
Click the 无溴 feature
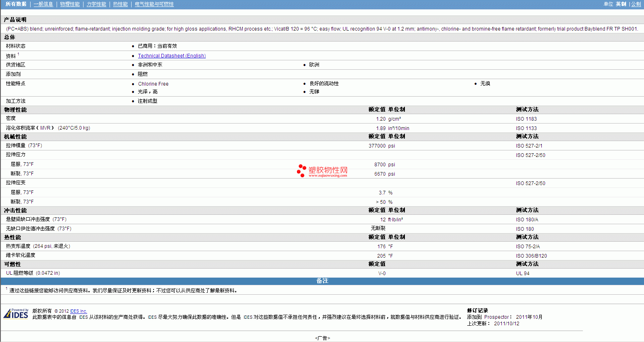[x=485, y=84]
